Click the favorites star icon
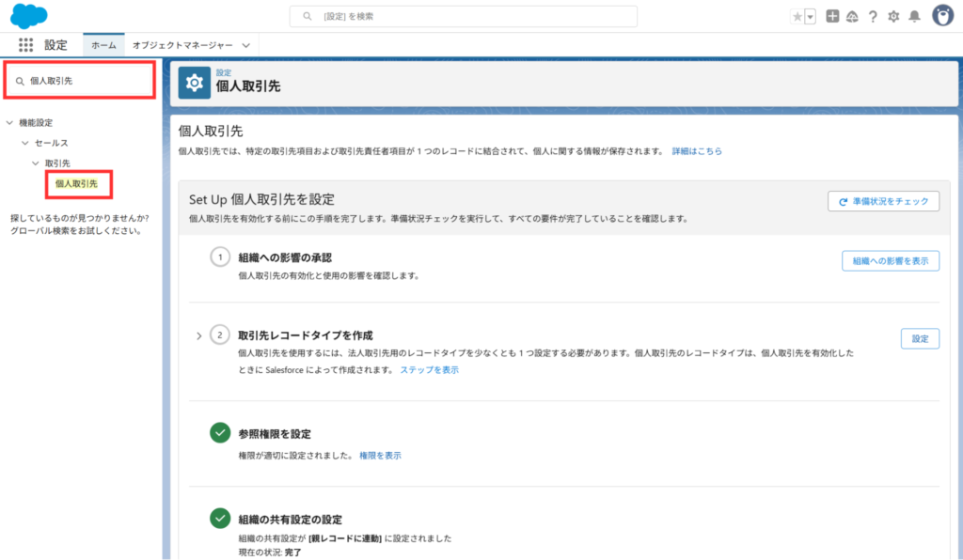 click(797, 16)
